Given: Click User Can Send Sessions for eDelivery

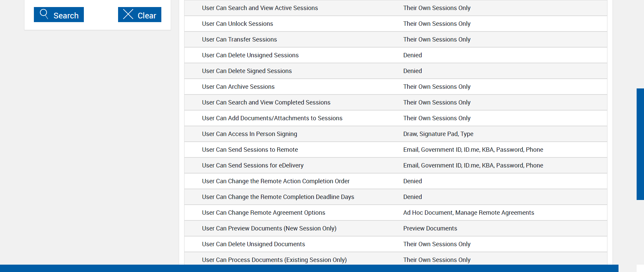Looking at the screenshot, I should point(253,165).
